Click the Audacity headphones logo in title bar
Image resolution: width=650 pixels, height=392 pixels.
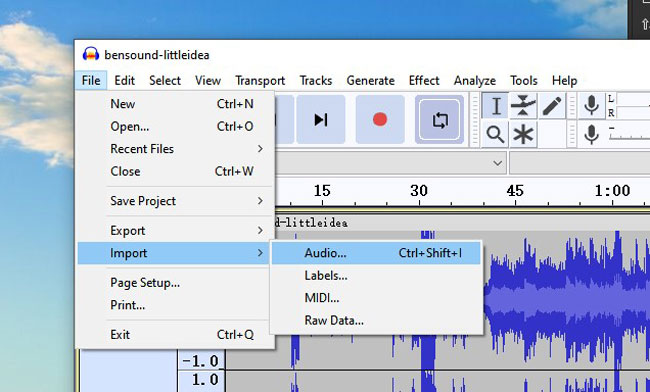point(91,54)
